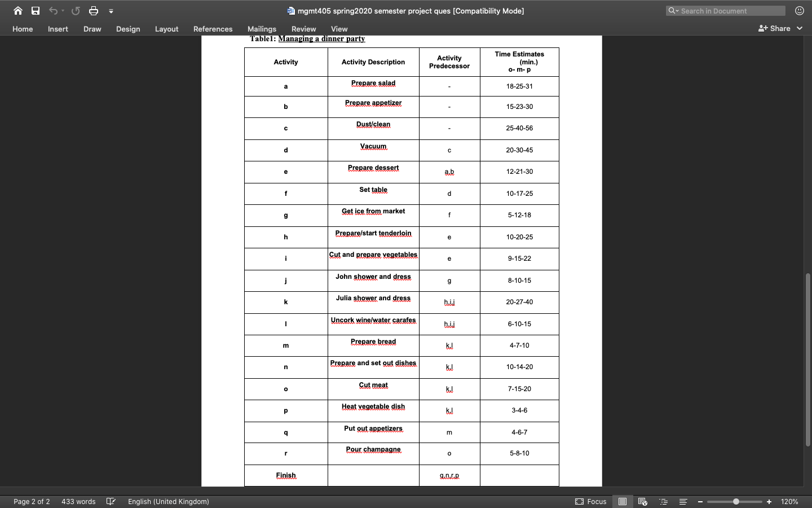Click the 'Prepare appetizer' cell
Screen dimensions: 812x508
pyautogui.click(x=373, y=107)
